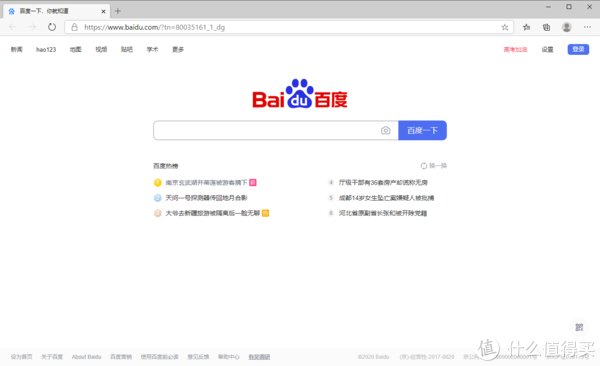Reload the page with the refresh icon
The height and width of the screenshot is (366, 600).
[x=52, y=27]
